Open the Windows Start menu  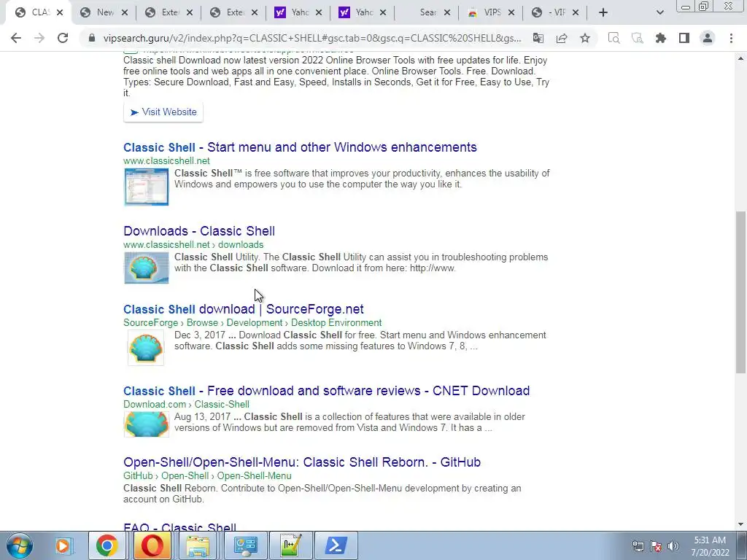click(20, 545)
